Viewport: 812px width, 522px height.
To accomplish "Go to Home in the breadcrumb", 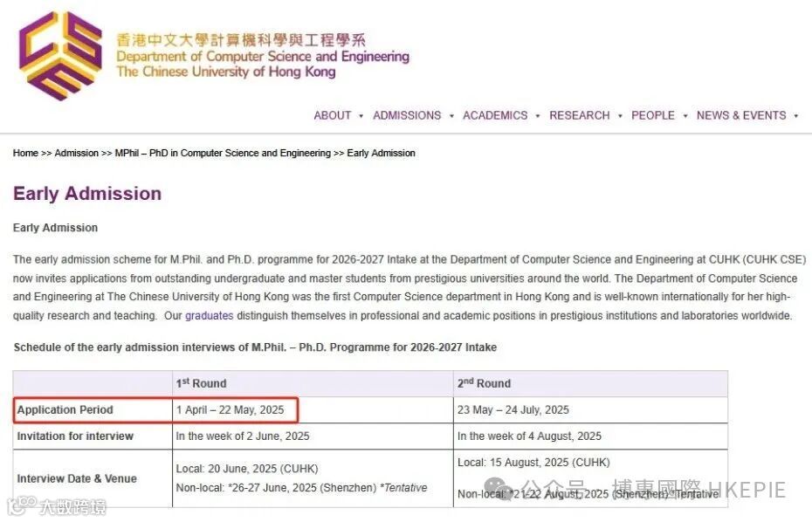I will (x=25, y=154).
